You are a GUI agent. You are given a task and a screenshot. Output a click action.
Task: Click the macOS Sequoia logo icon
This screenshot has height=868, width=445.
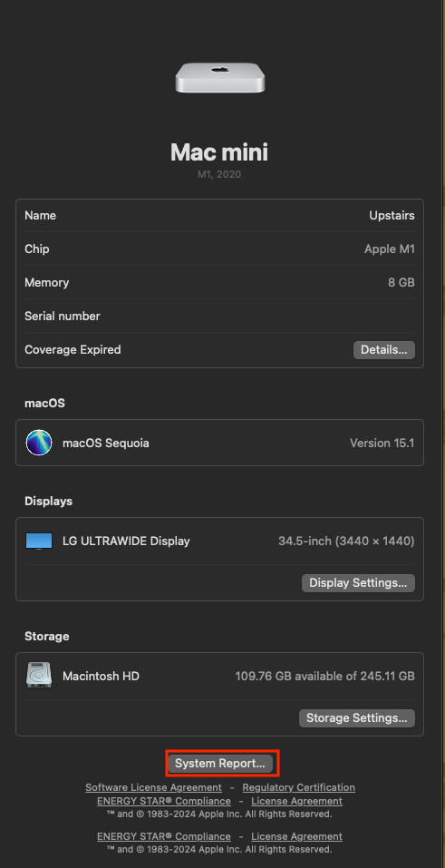[x=39, y=443]
